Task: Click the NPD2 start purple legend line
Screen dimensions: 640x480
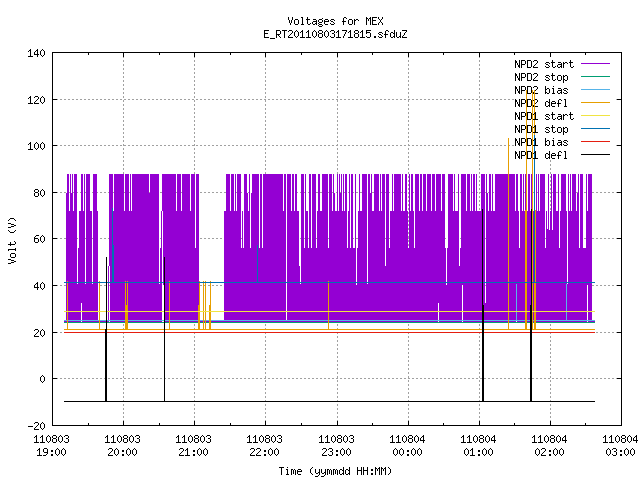Action: (x=595, y=64)
